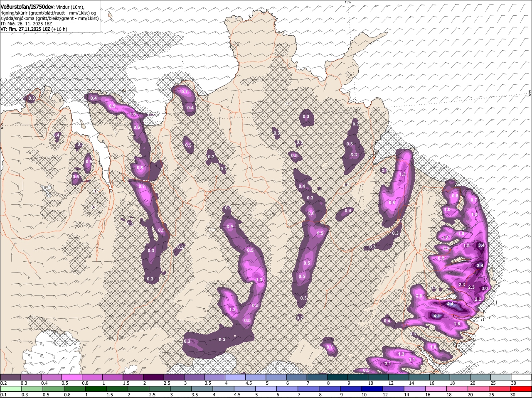Viewport: 532px width, 398px height.
Task: Click the dark mauve 0.2 swatch in purple scale
Action: [x=10, y=377]
